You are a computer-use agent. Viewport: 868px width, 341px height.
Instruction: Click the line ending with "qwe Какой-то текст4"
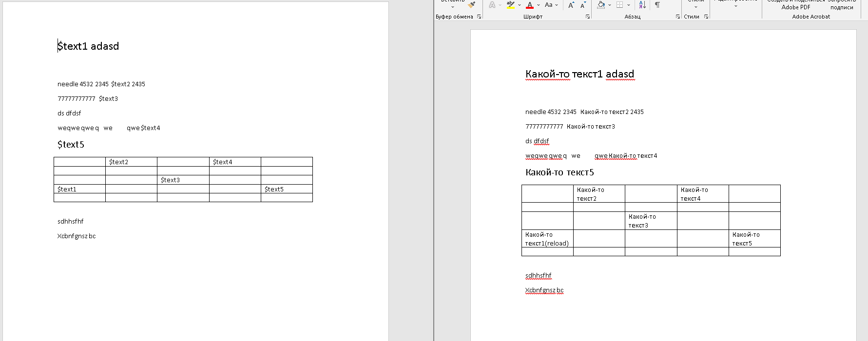591,156
